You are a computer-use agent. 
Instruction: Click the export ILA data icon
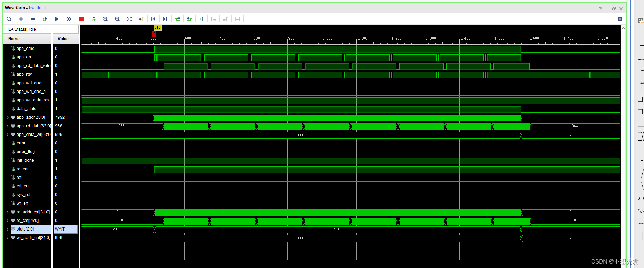(x=93, y=19)
